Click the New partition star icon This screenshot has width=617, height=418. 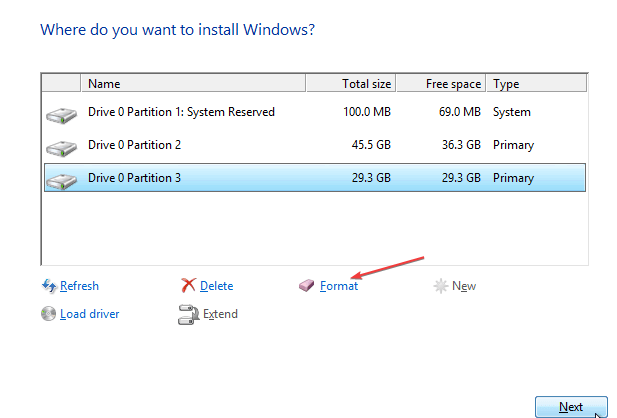[x=440, y=286]
